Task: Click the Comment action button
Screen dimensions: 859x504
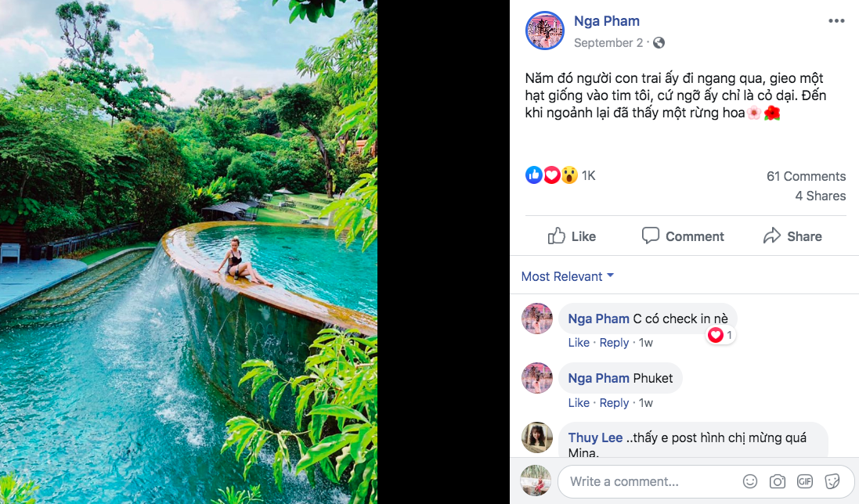Action: point(683,236)
